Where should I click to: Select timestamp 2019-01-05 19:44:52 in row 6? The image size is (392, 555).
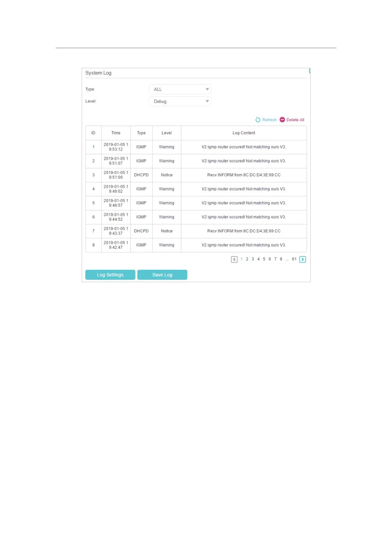tap(116, 217)
